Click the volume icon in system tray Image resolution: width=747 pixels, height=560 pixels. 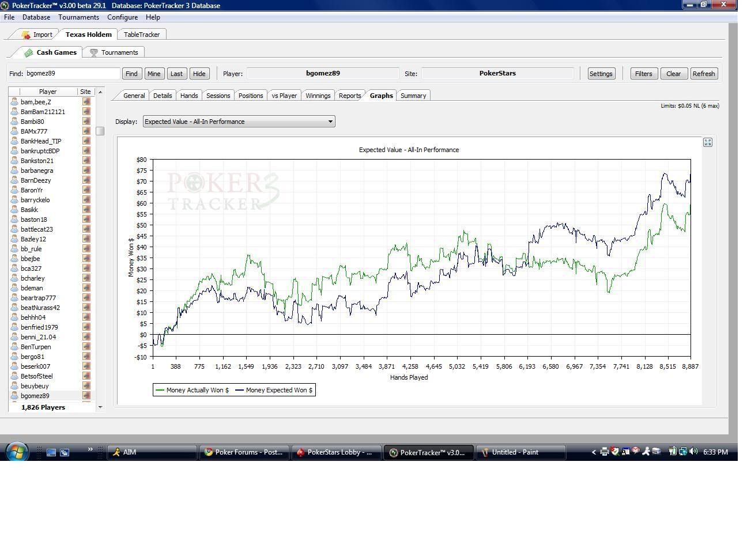tap(693, 452)
